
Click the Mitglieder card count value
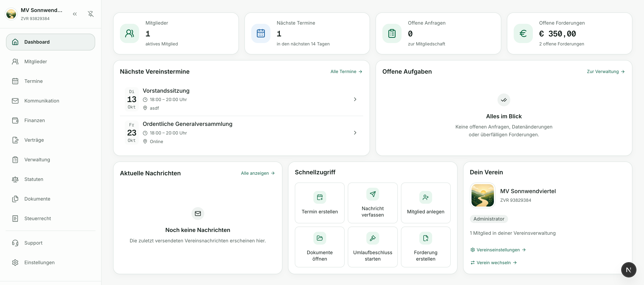(148, 34)
